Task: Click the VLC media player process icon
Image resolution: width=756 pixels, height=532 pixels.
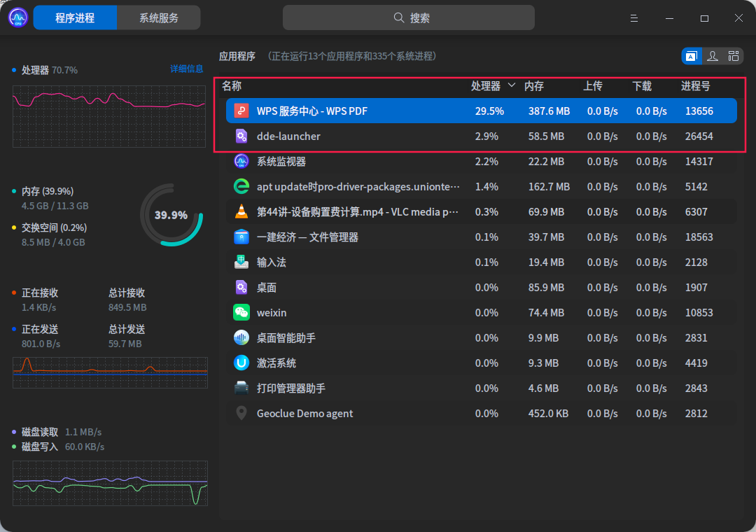Action: pos(241,211)
